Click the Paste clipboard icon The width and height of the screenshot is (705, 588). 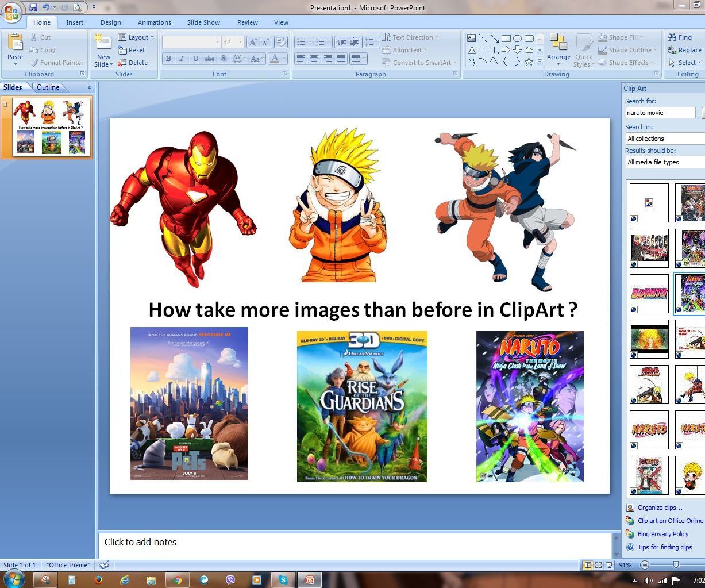[16, 43]
